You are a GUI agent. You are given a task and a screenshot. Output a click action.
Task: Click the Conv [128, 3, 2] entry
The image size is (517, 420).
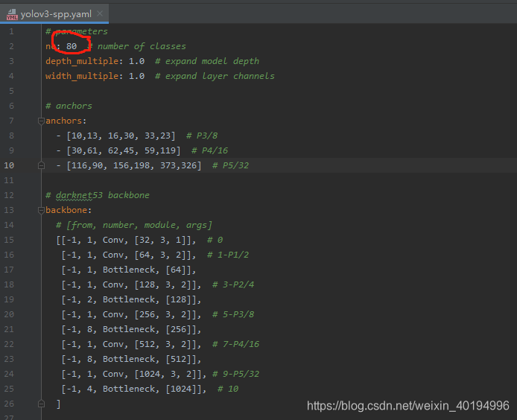(131, 284)
